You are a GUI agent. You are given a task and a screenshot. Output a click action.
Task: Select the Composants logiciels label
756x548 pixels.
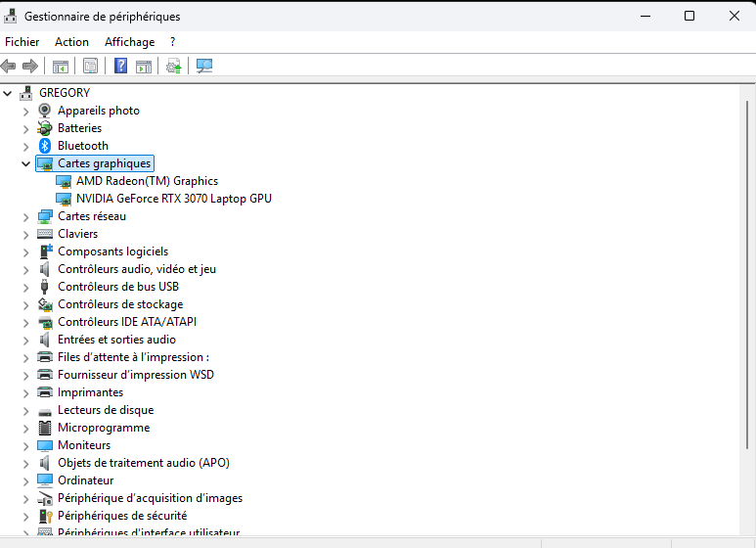(112, 251)
